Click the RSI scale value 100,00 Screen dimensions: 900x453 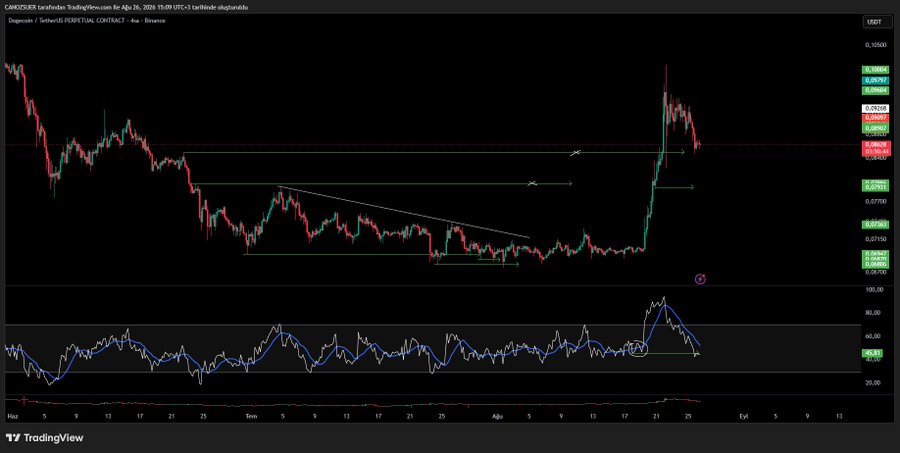pos(872,290)
